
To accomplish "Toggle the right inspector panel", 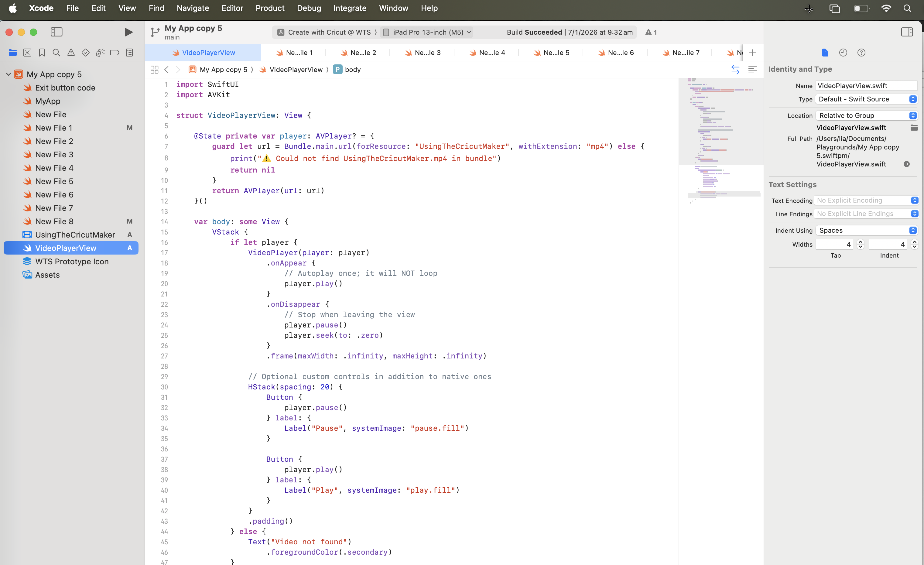I will pyautogui.click(x=906, y=32).
